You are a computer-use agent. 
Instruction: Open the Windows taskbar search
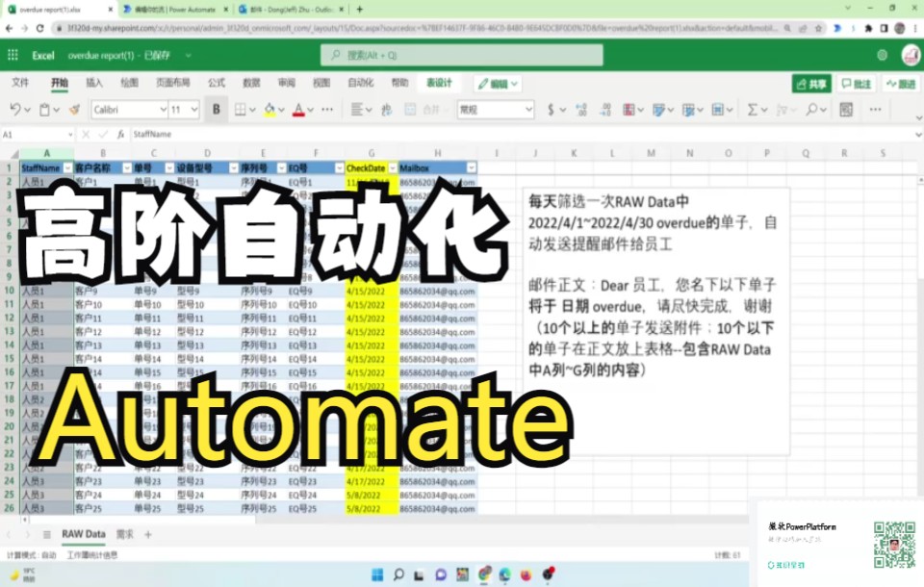click(x=398, y=574)
